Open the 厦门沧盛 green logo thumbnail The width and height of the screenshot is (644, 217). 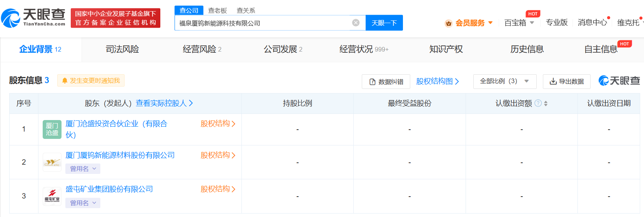coord(52,129)
